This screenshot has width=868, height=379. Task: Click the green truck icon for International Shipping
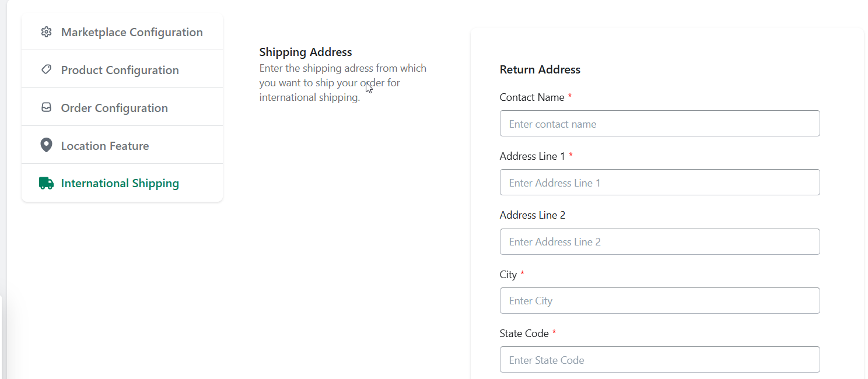[x=46, y=183]
